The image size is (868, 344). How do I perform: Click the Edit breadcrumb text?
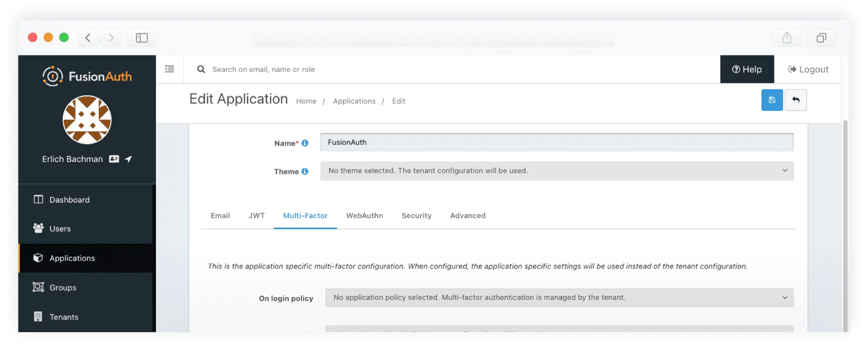coord(398,101)
